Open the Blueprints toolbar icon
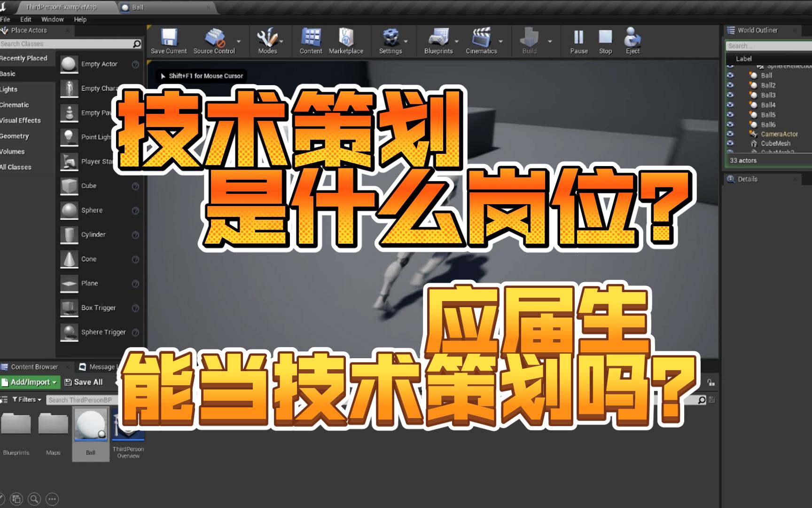This screenshot has height=508, width=812. [438, 37]
